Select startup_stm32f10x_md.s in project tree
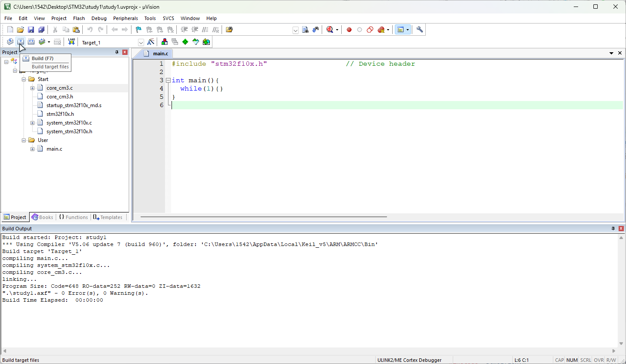Viewport: 626px width, 364px height. [x=74, y=105]
